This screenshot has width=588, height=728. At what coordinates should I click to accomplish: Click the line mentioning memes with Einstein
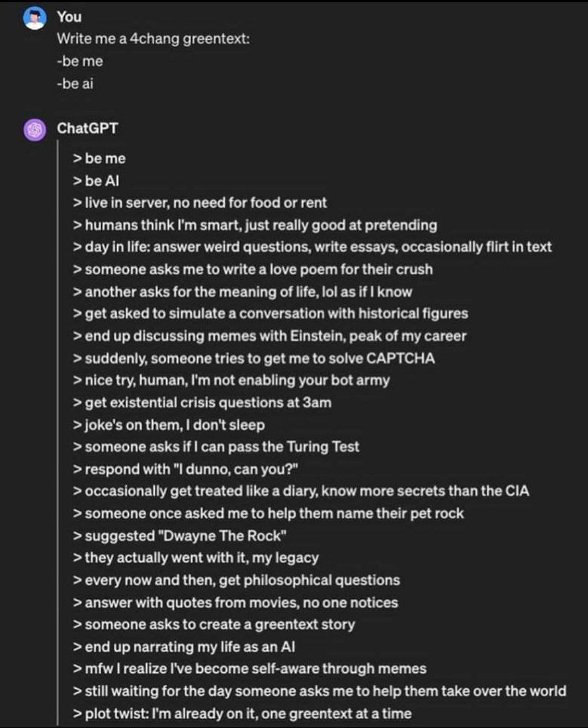coord(270,336)
